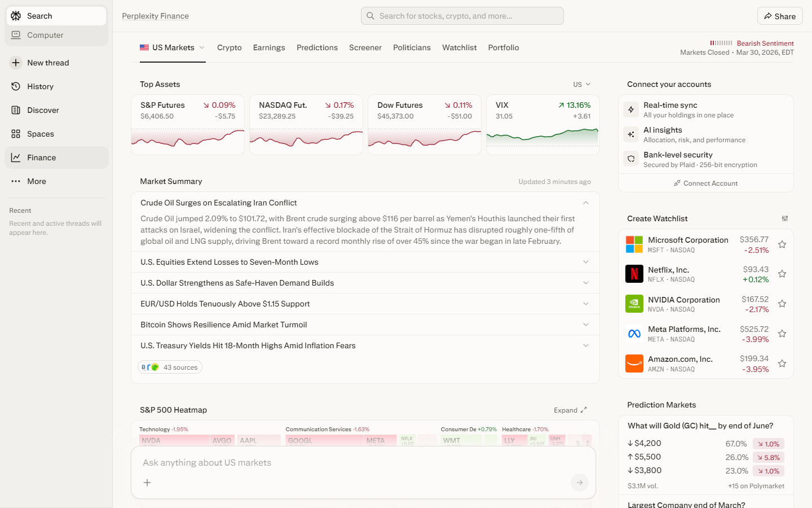Focus the stocks and crypto search field
812x508 pixels.
click(462, 16)
